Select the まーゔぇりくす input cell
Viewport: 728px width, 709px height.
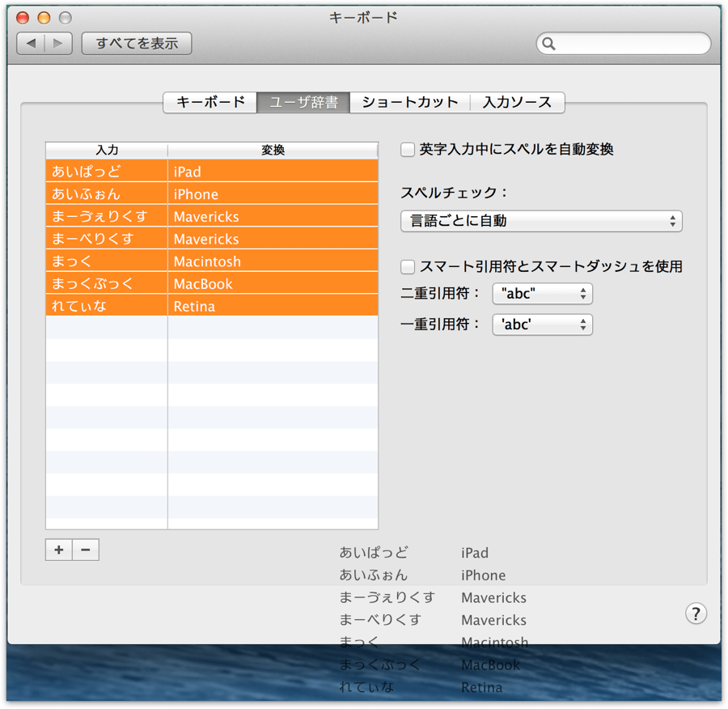tap(106, 215)
